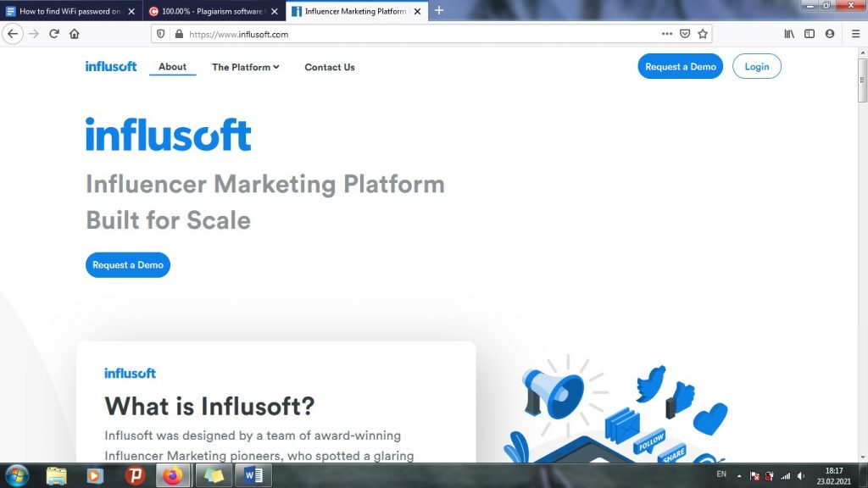Close the 'How to find WiFi password' tab

[131, 11]
